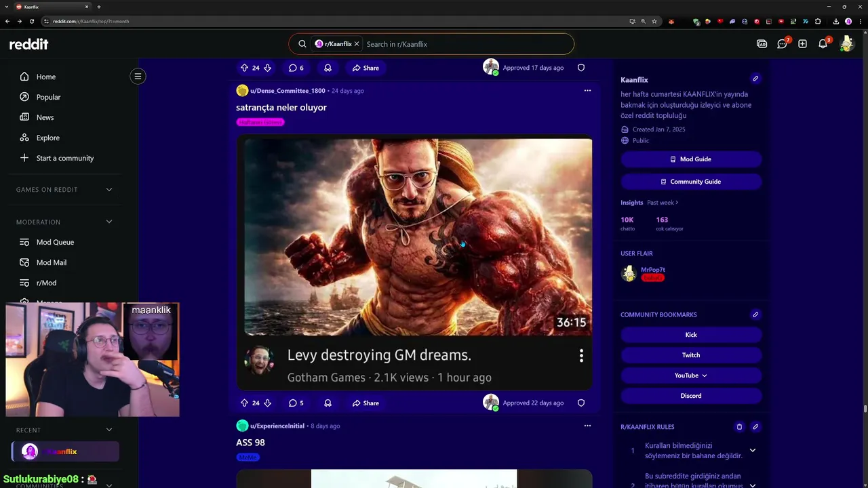Edit Kaanflix community description pencil icon
Image resolution: width=868 pixels, height=488 pixels.
pos(755,79)
